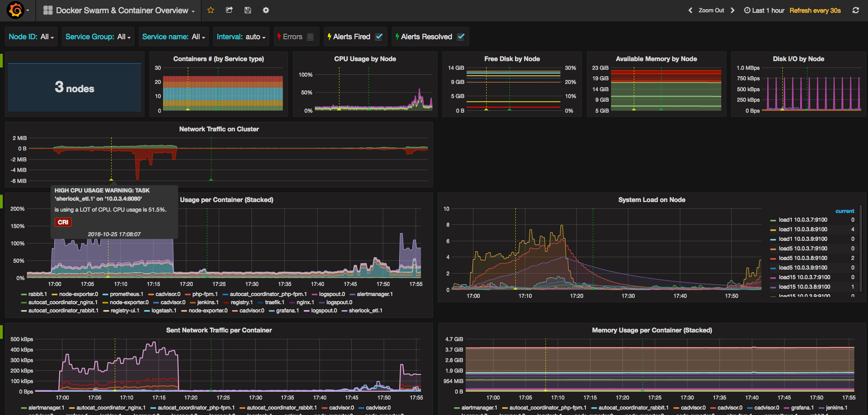Star this dashboard as favorite
Screen dimensions: 868x415
[x=211, y=10]
